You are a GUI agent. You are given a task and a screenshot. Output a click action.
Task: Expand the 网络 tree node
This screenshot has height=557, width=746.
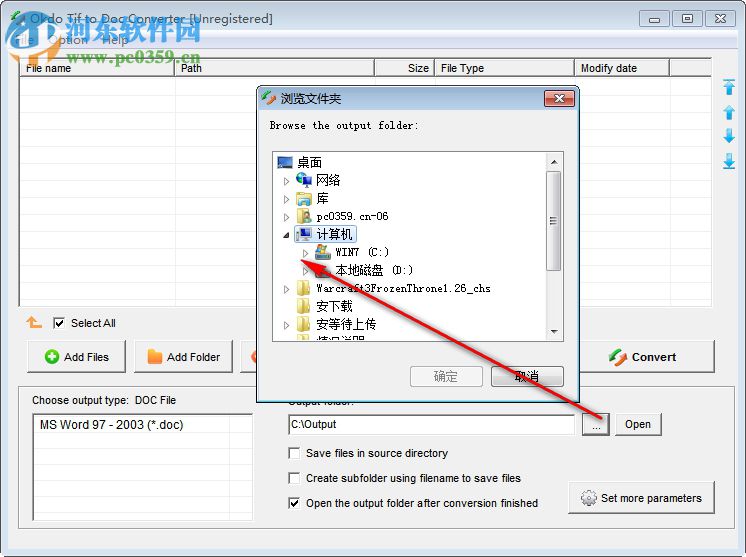pyautogui.click(x=286, y=181)
